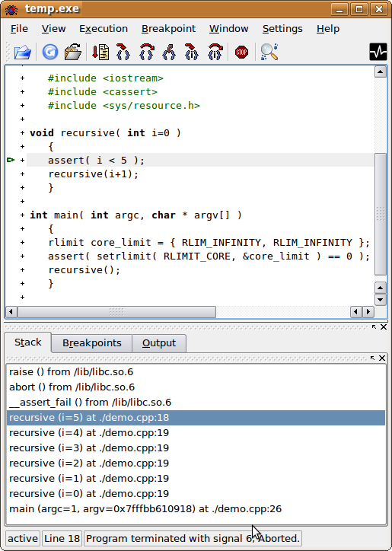
Task: Open the executable folder icon in the toolbar
Action: pos(73,52)
